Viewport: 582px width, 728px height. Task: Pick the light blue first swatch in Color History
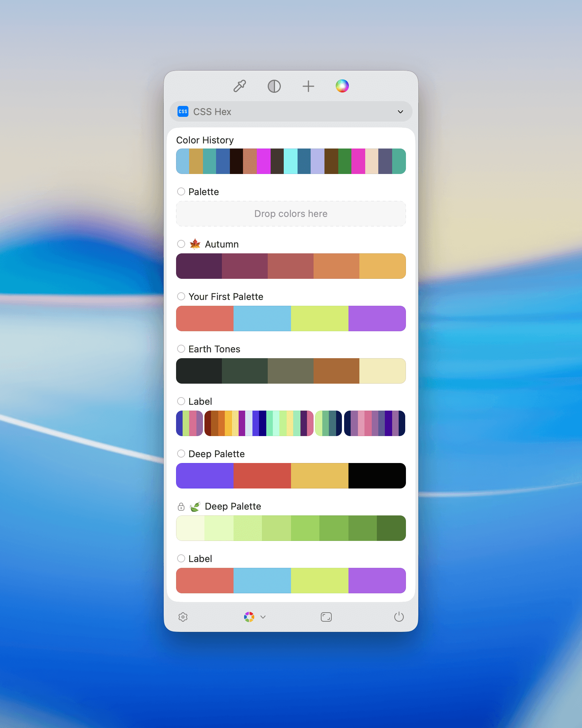(183, 161)
